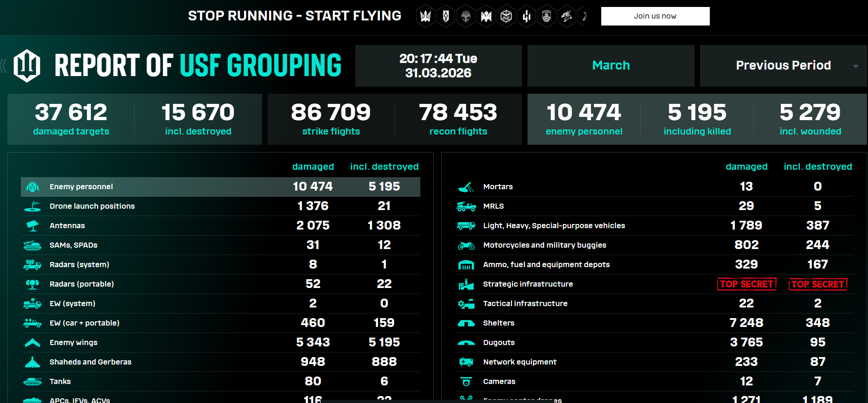Click the Enemy personnel row icon

tap(32, 187)
